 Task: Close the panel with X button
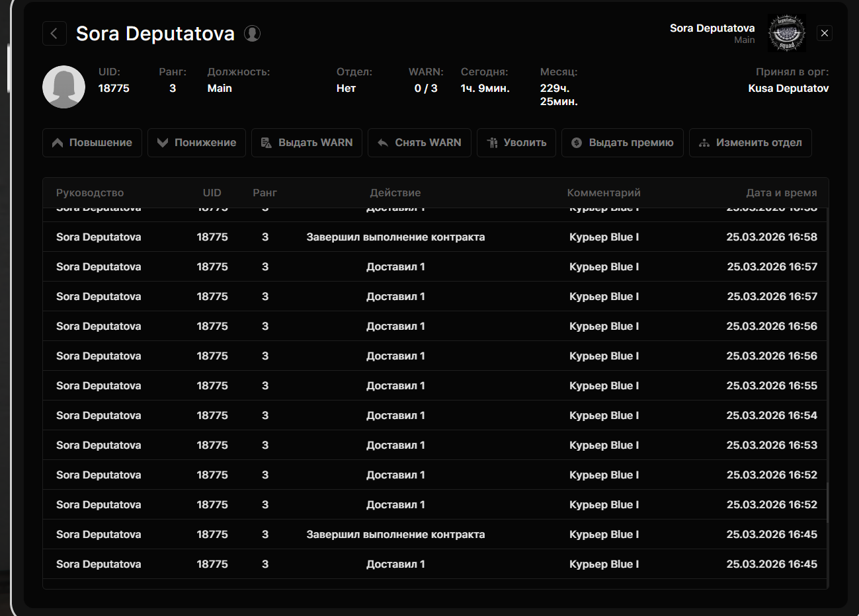tap(825, 33)
